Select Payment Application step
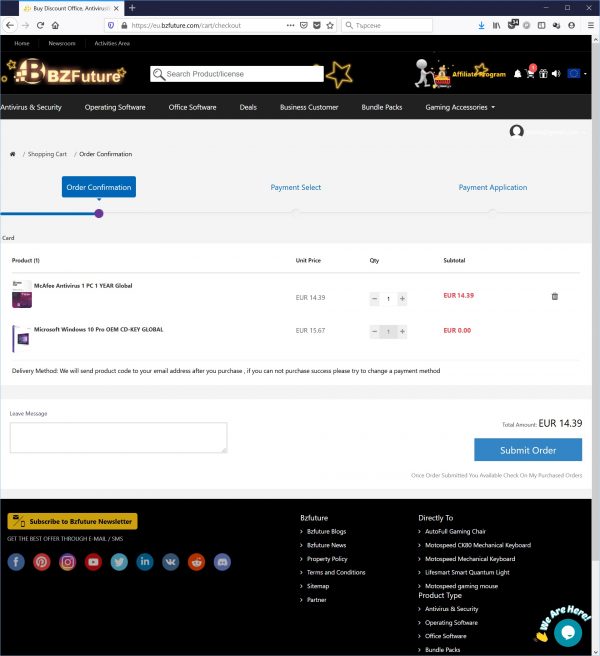This screenshot has height=656, width=600. tap(493, 187)
